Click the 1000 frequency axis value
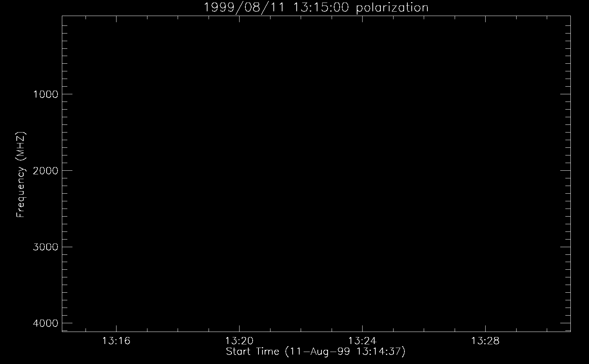Viewport: 589px width, 364px height. click(46, 94)
